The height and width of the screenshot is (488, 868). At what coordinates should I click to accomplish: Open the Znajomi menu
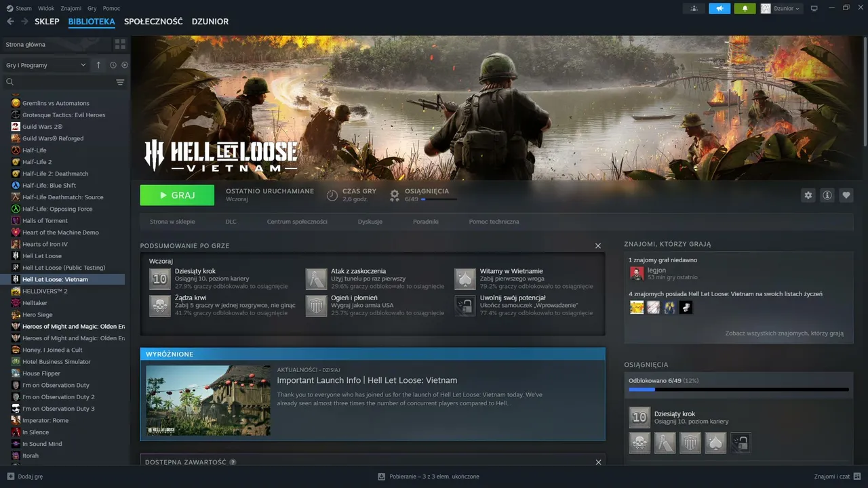pyautogui.click(x=71, y=8)
